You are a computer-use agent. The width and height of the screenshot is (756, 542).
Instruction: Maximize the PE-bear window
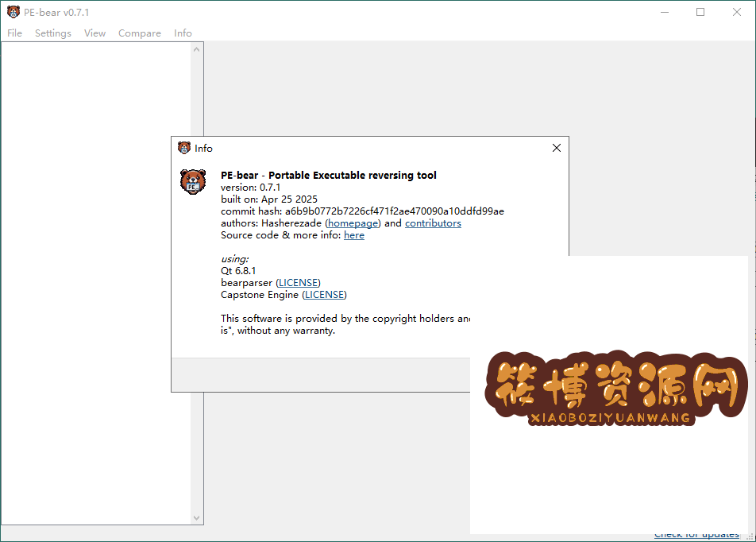[700, 12]
